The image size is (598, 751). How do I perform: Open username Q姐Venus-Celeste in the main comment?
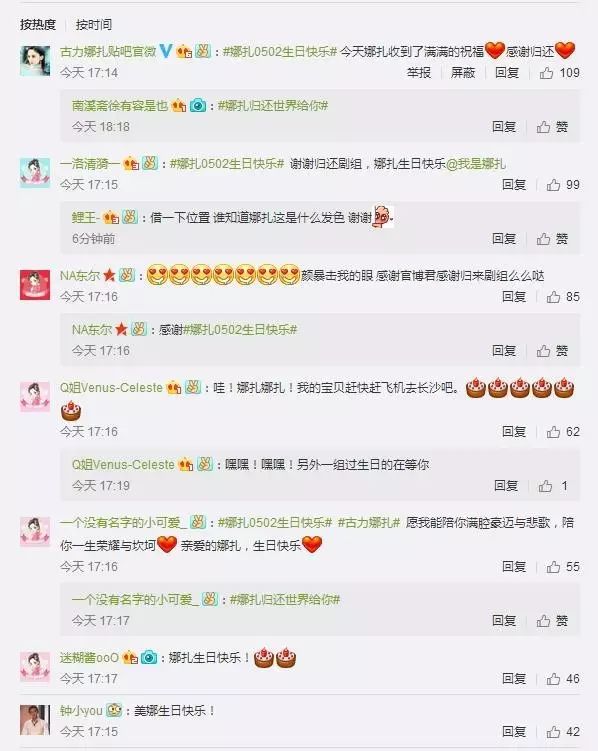click(x=111, y=387)
